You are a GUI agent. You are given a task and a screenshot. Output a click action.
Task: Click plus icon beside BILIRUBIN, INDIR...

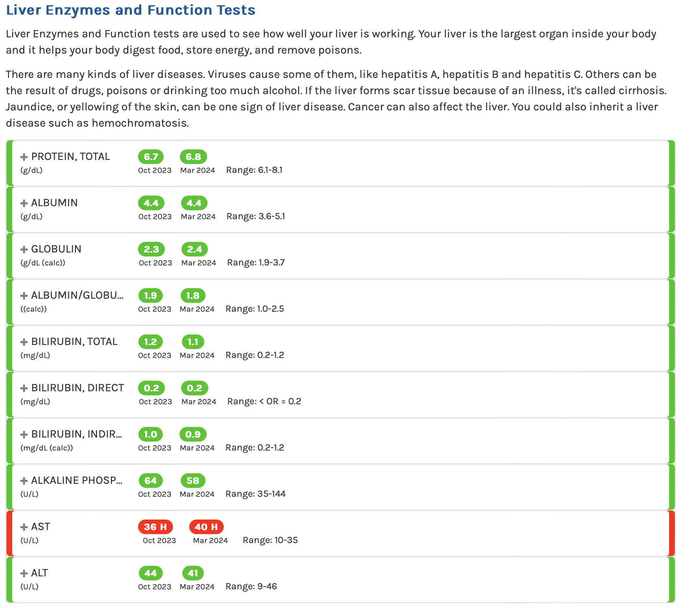(24, 435)
